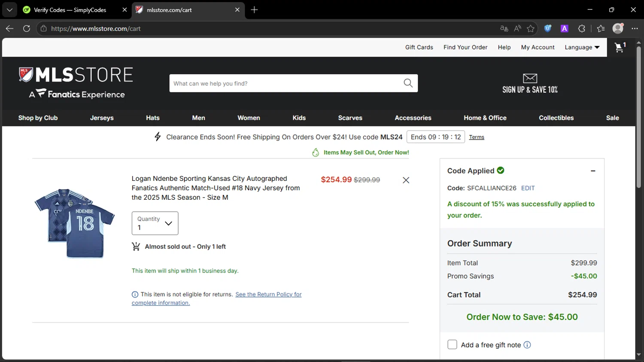
Task: Open the Help page
Action: coord(504,47)
